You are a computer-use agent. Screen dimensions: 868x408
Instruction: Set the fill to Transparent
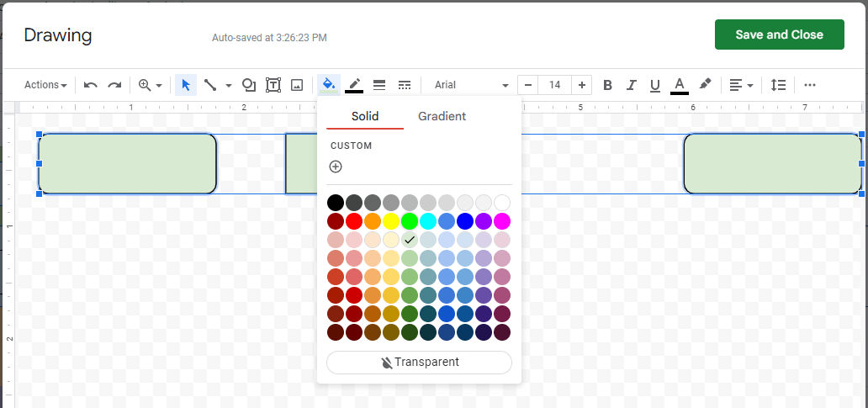(x=419, y=363)
